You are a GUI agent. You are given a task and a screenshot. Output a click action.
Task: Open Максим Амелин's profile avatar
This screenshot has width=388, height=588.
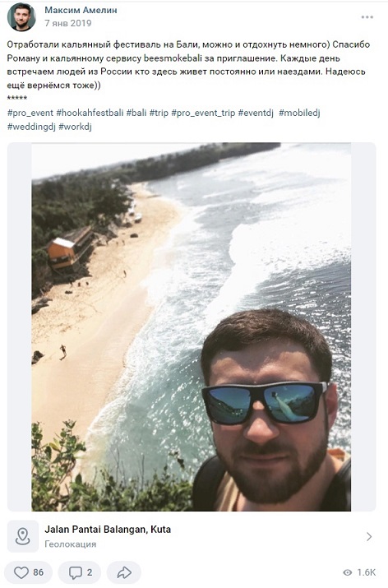(x=21, y=17)
